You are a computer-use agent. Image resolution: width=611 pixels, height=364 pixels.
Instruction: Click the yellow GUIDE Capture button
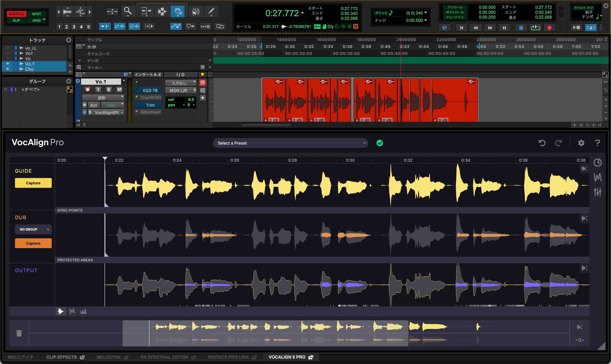click(x=33, y=183)
